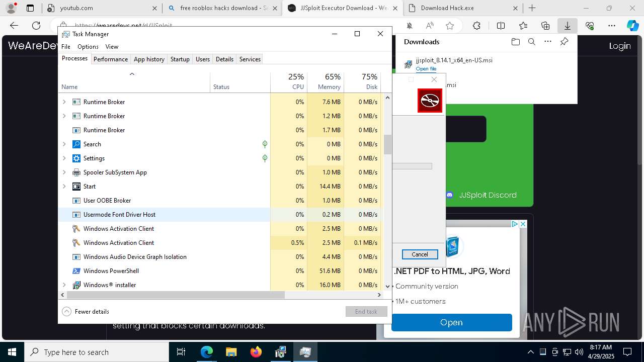Click Open file link for jjsploit msi
This screenshot has width=644, height=362.
426,69
